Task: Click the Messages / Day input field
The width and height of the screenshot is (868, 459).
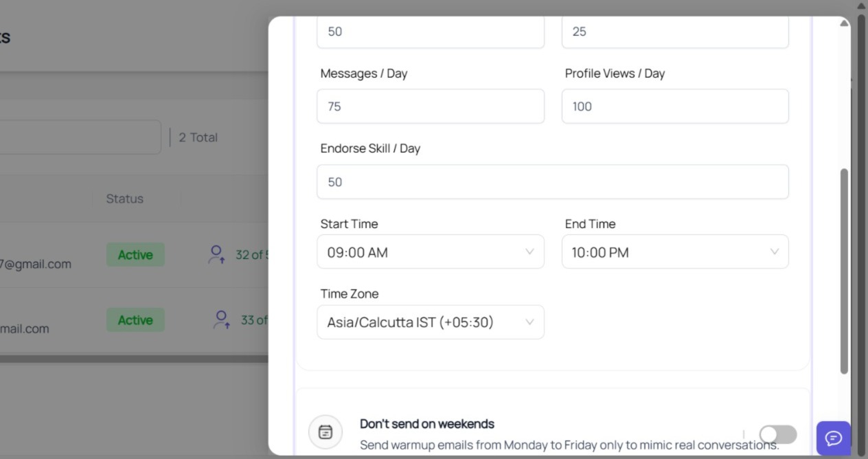Action: tap(431, 107)
